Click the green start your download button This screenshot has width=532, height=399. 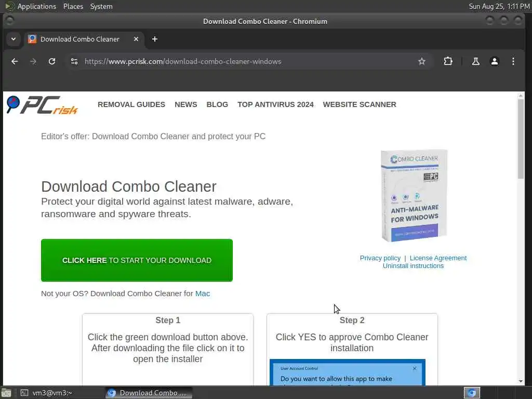[137, 260]
